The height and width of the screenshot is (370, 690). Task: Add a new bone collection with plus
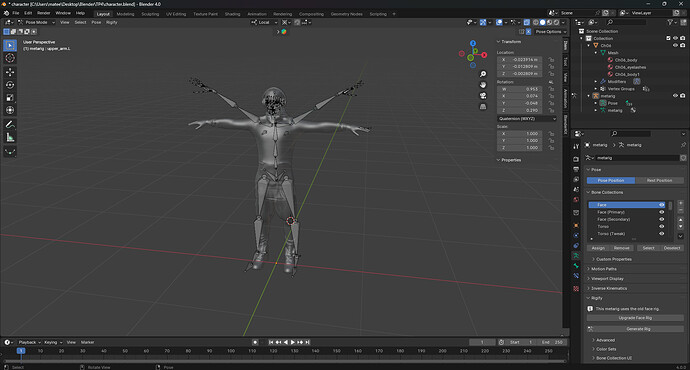680,204
